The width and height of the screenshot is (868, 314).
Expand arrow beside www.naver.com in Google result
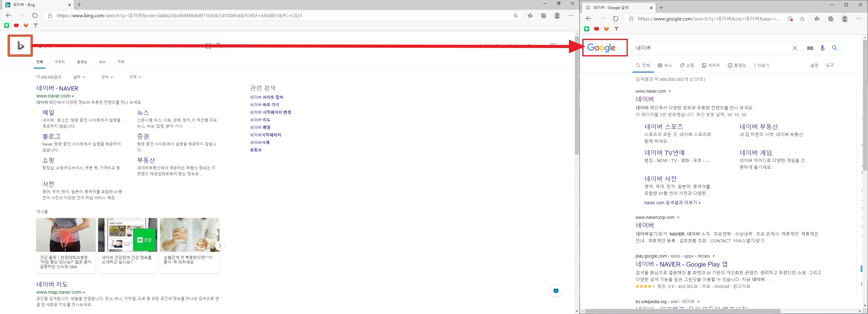point(670,91)
